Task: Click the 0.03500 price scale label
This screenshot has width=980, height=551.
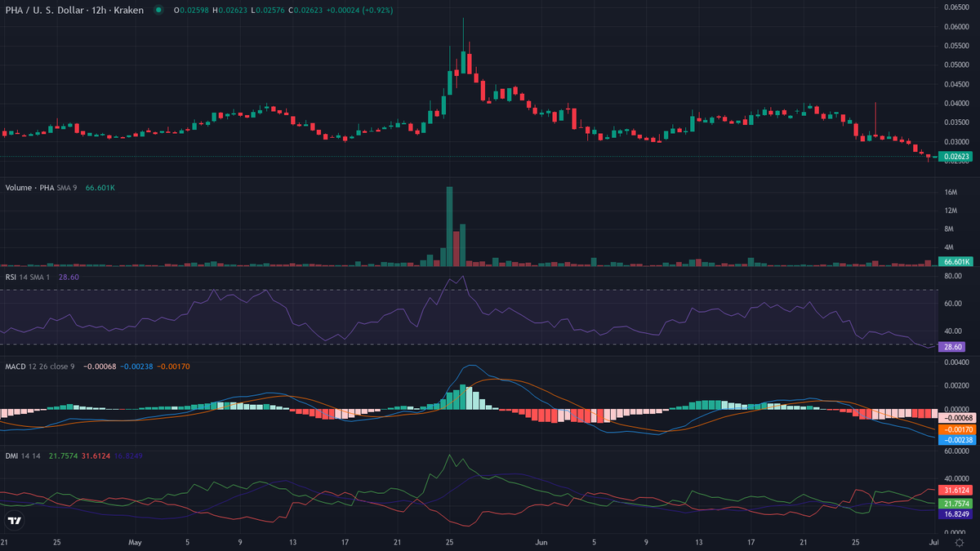Action: 956,122
